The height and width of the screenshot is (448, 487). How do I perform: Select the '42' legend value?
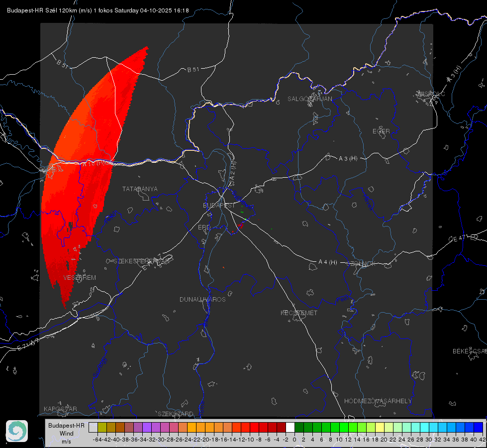[482, 440]
